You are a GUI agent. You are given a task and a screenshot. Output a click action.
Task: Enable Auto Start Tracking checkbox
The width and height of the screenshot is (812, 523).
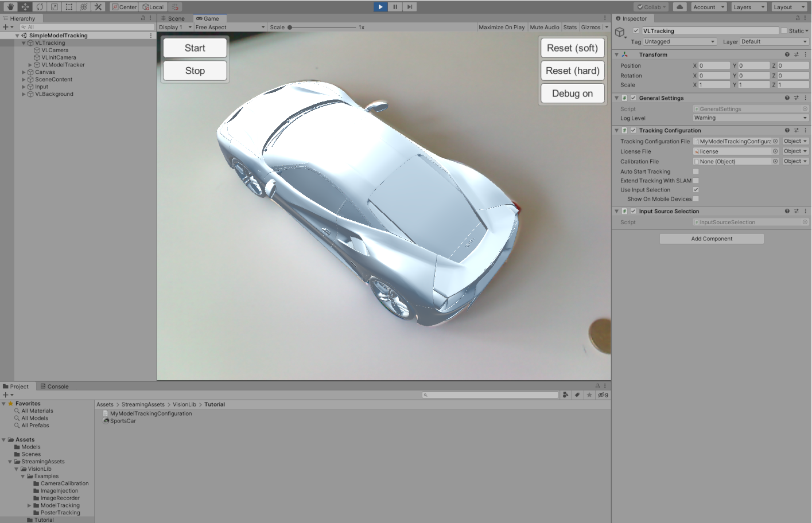click(x=696, y=171)
